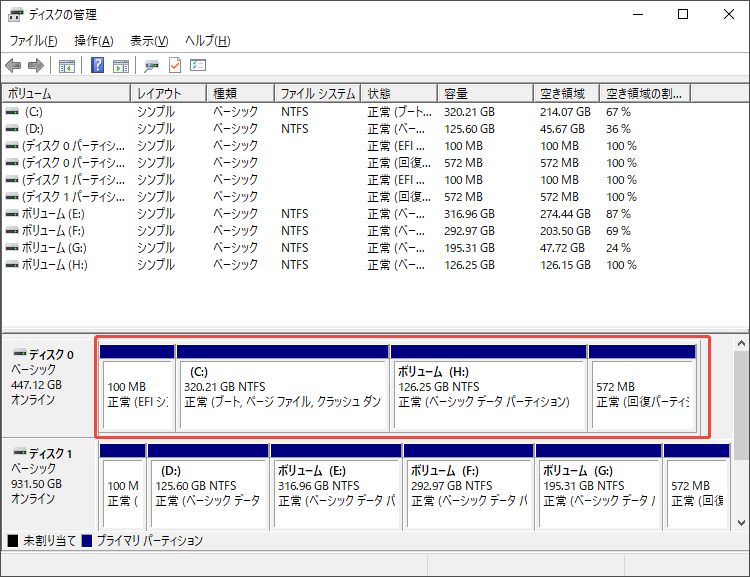Sort by 空き領域 column header
Viewport: 750px width, 577px height.
point(566,93)
